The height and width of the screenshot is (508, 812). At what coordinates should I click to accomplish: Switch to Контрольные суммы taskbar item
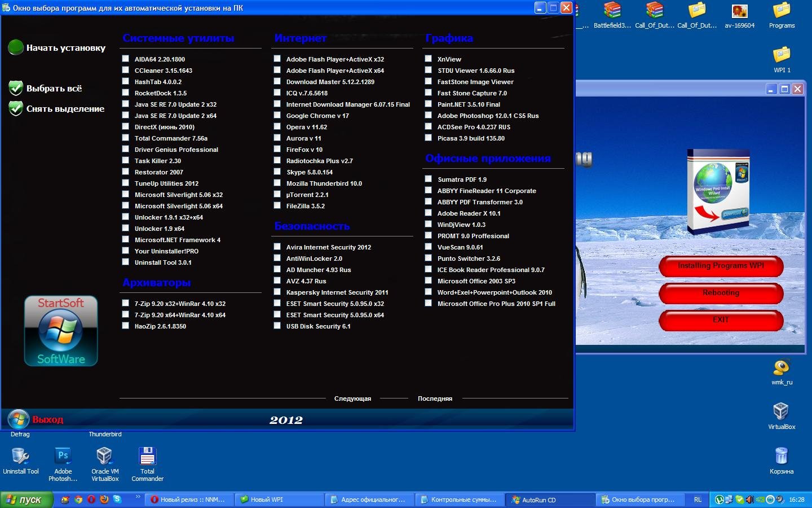pos(460,500)
